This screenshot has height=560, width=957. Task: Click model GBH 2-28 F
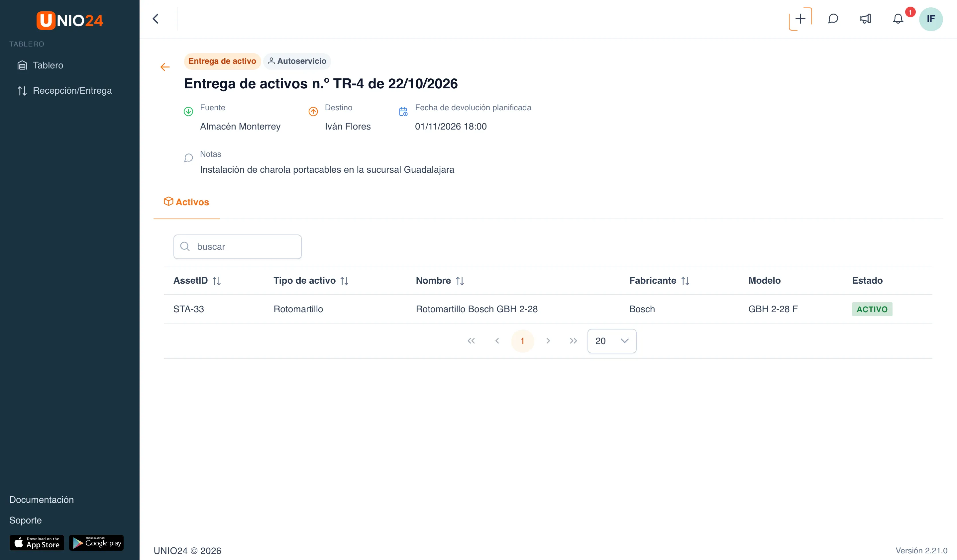click(773, 309)
